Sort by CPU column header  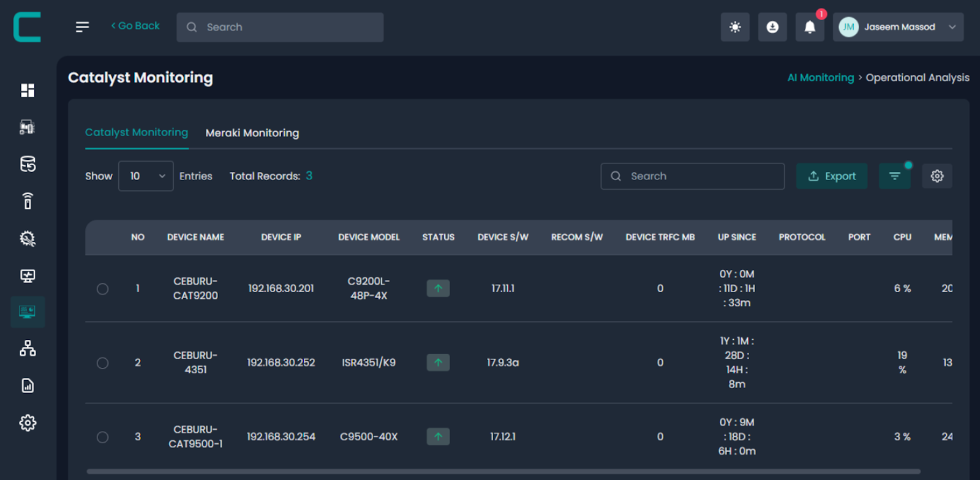(902, 237)
